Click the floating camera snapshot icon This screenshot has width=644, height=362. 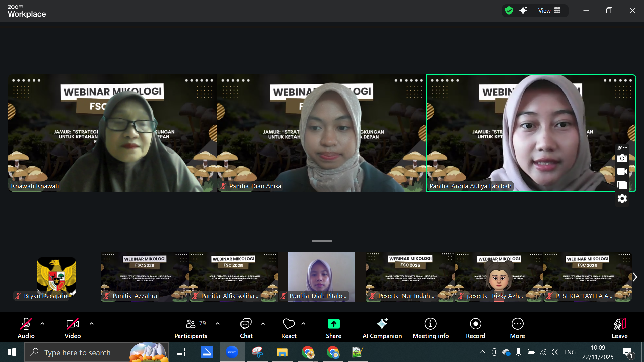click(x=622, y=158)
